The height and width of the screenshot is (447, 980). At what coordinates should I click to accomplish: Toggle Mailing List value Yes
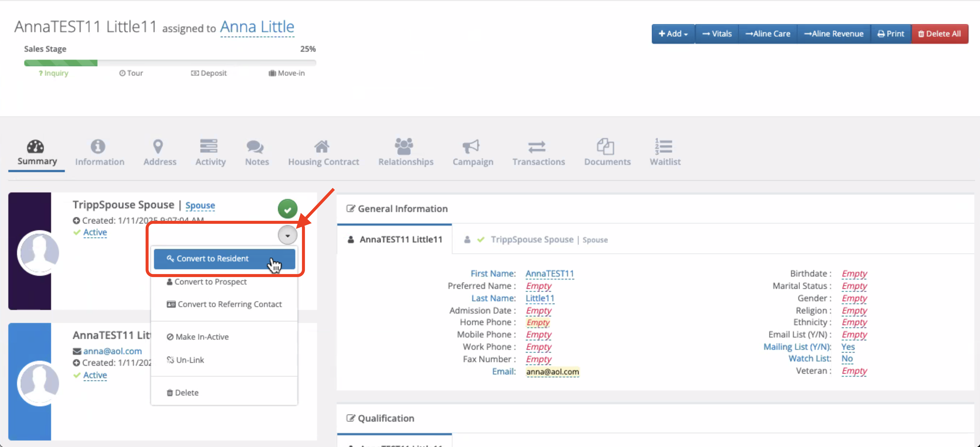[x=848, y=347]
